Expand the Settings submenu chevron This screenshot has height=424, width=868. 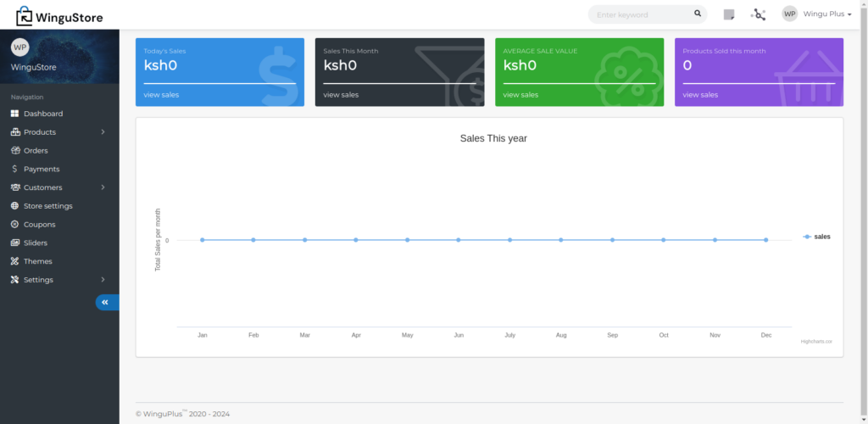tap(103, 280)
